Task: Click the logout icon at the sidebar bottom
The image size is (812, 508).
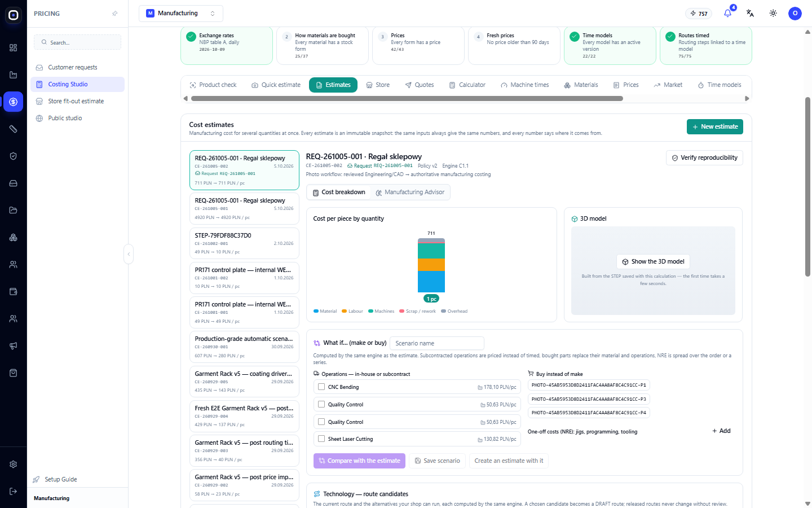Action: coord(14,492)
